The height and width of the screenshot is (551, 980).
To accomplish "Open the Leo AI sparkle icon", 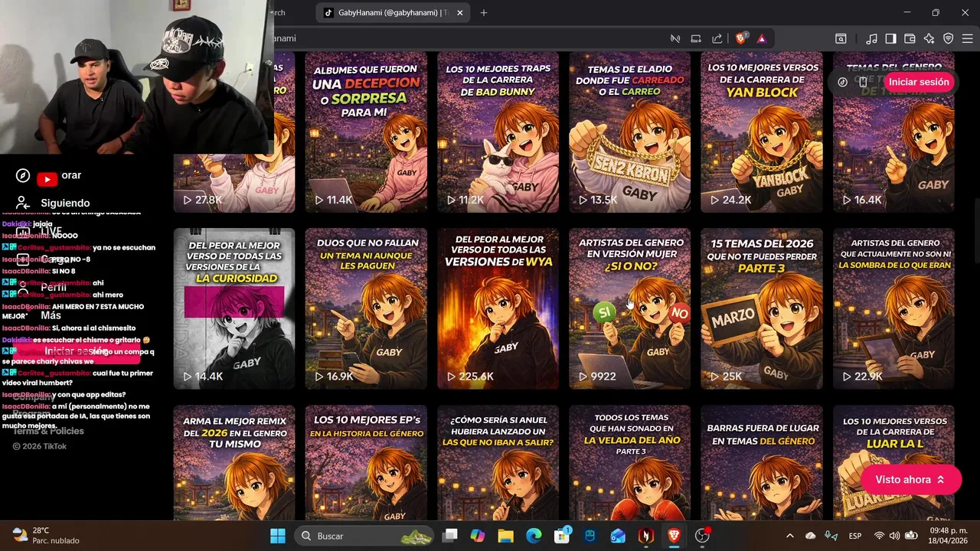I will pyautogui.click(x=929, y=38).
